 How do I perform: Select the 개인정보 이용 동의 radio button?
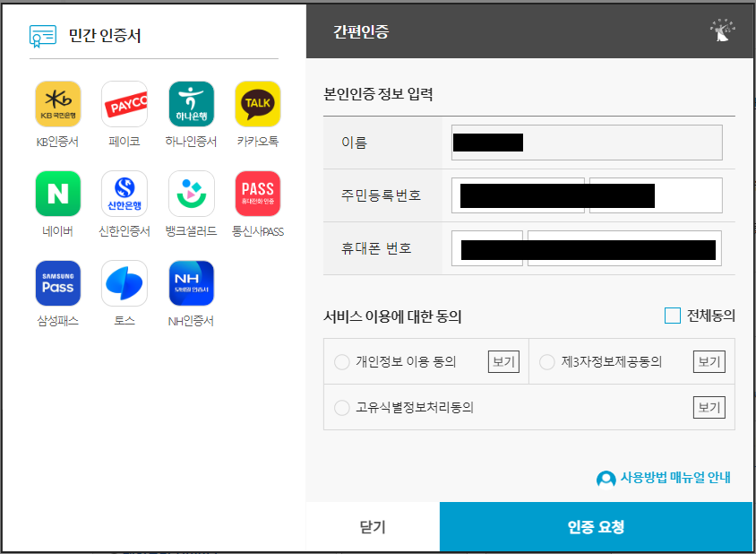click(x=342, y=362)
